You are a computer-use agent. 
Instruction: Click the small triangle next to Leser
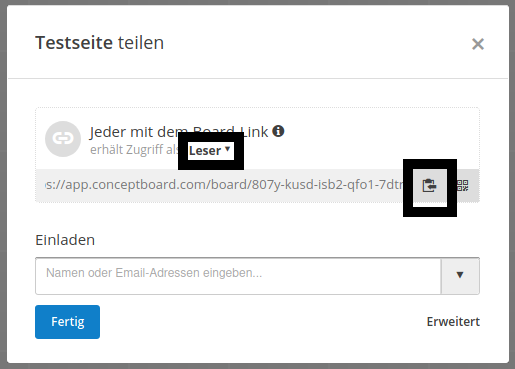point(228,149)
